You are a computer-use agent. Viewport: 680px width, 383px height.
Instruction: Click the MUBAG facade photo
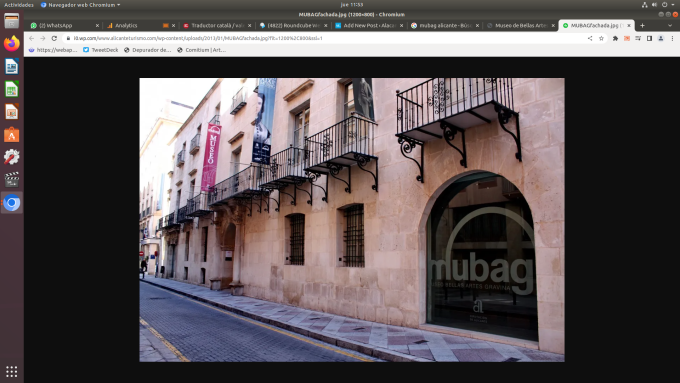click(352, 219)
